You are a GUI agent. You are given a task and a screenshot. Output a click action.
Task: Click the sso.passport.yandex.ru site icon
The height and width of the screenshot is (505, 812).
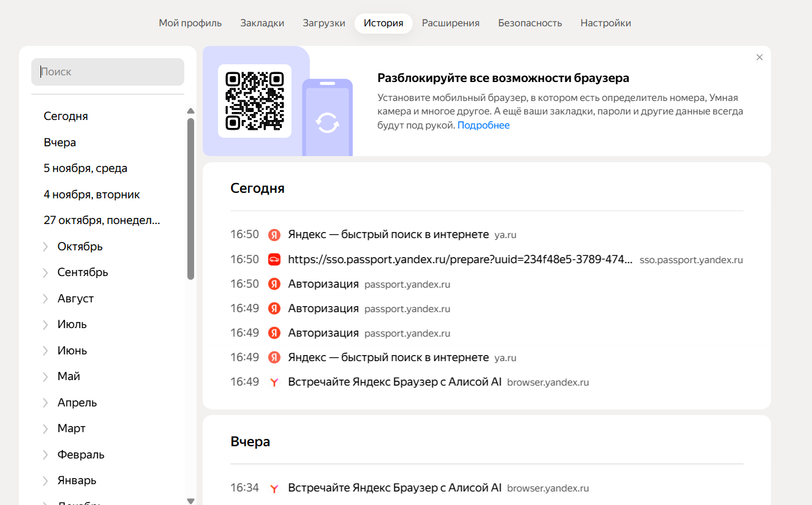(x=274, y=259)
